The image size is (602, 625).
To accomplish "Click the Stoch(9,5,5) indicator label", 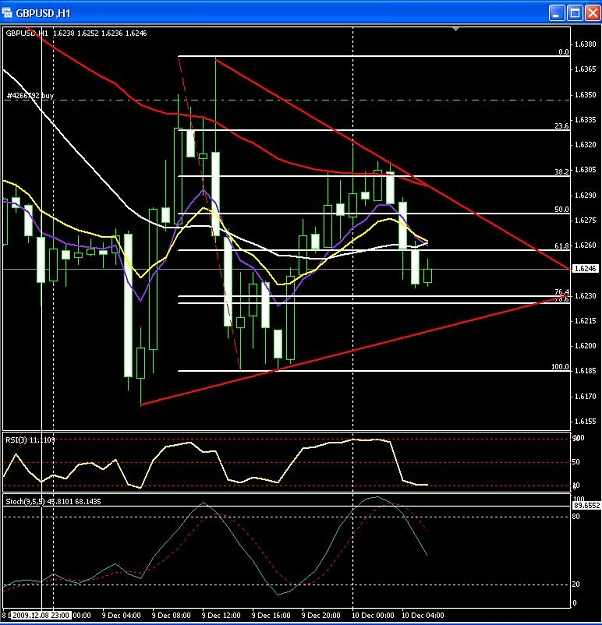I will 53,501.
